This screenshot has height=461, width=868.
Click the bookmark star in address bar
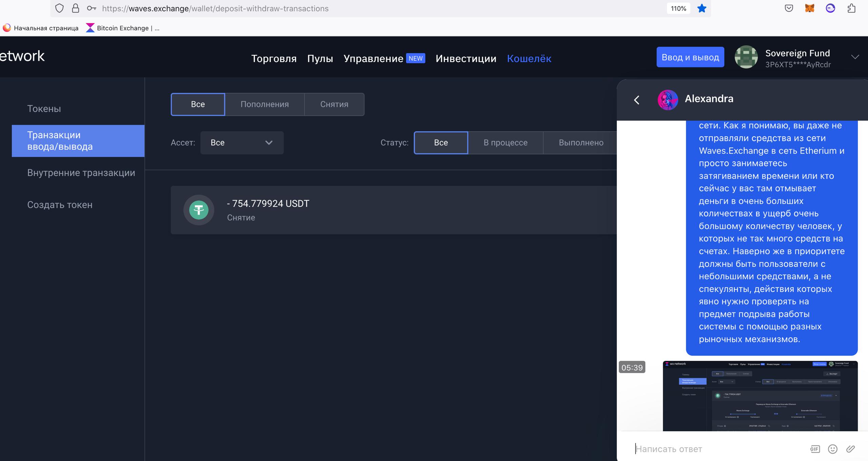(702, 8)
